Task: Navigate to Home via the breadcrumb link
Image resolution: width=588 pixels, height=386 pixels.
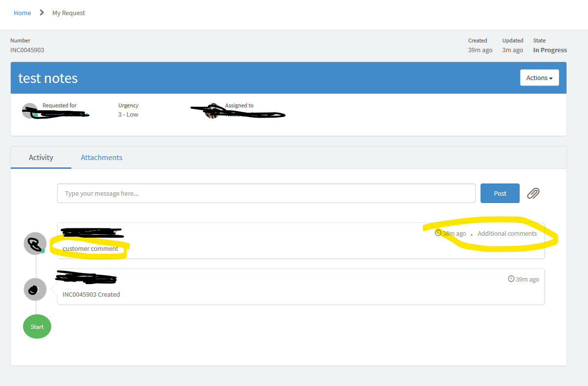Action: (22, 13)
